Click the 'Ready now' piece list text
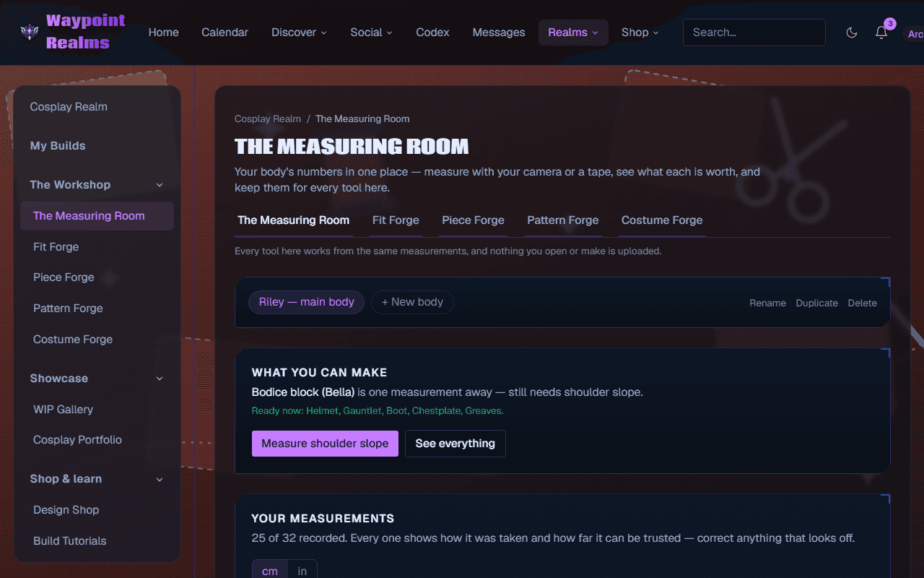Screen dimensions: 924x578 (x=378, y=411)
